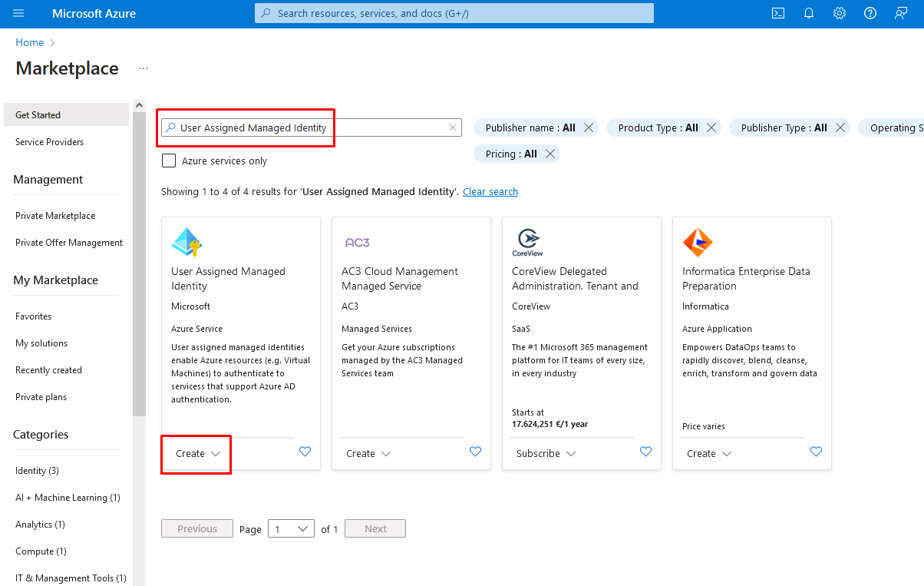
Task: Favorite the CoreView Delegated Administration offer
Action: [x=645, y=452]
